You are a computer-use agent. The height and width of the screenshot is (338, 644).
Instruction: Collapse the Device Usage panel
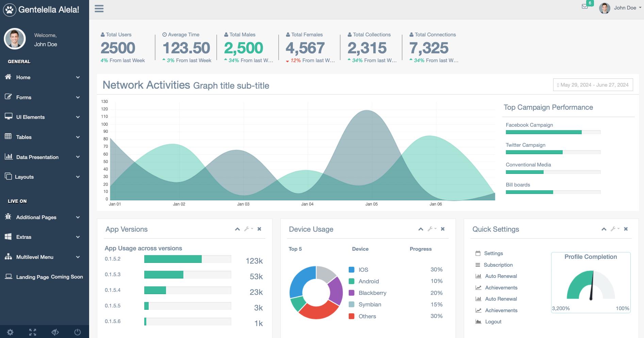421,229
